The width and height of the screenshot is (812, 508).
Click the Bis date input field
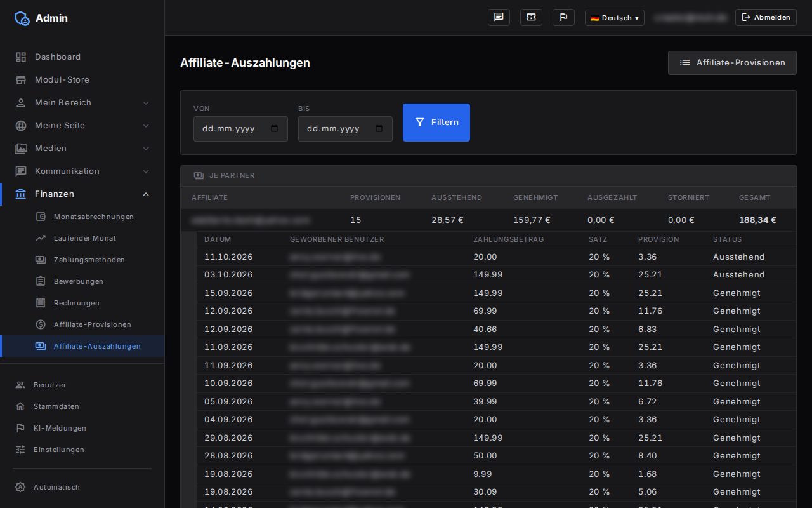(x=345, y=128)
